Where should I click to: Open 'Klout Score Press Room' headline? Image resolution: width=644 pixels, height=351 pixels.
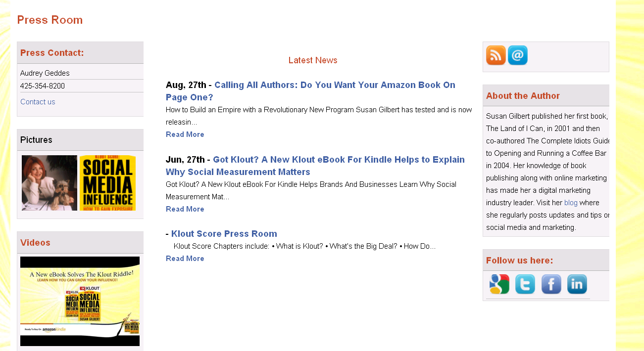[x=224, y=234]
